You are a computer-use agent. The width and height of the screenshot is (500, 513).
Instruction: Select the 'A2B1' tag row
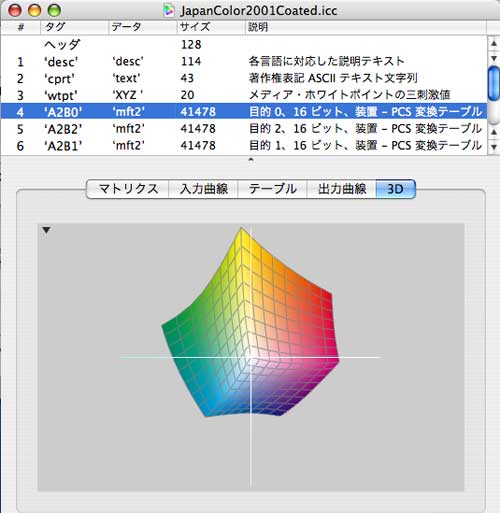click(x=243, y=145)
